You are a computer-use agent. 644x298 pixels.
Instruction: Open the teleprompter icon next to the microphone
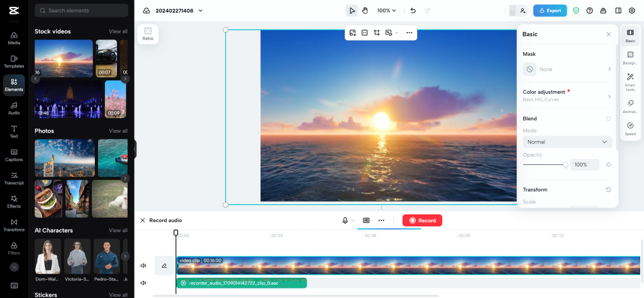367,221
